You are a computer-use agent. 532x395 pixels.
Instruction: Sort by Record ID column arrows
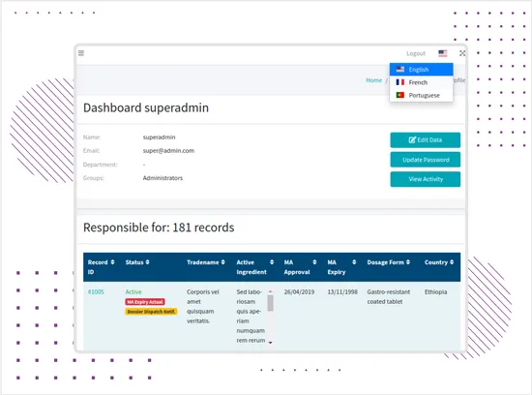coord(112,262)
